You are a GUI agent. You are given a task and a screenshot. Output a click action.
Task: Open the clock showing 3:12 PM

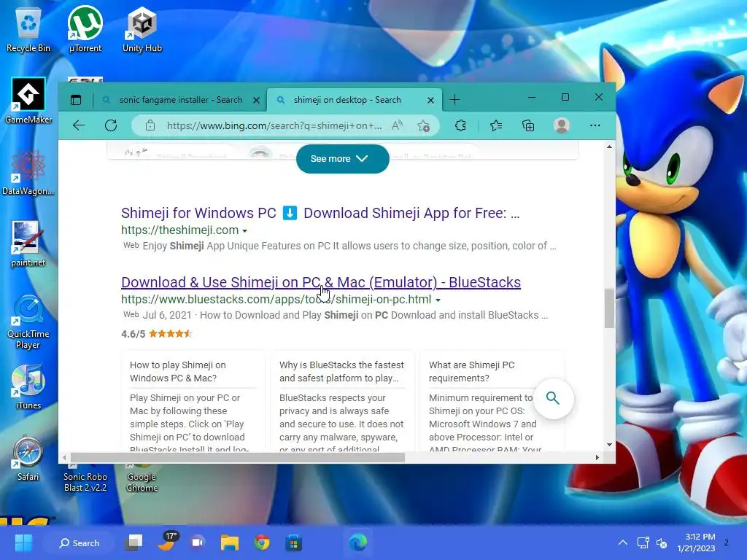696,542
